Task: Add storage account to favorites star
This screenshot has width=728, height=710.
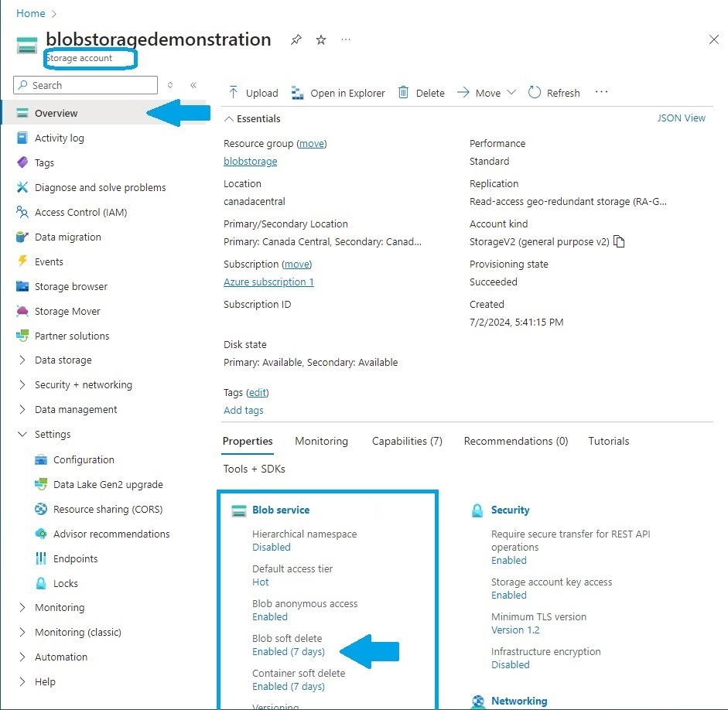Action: pos(321,40)
